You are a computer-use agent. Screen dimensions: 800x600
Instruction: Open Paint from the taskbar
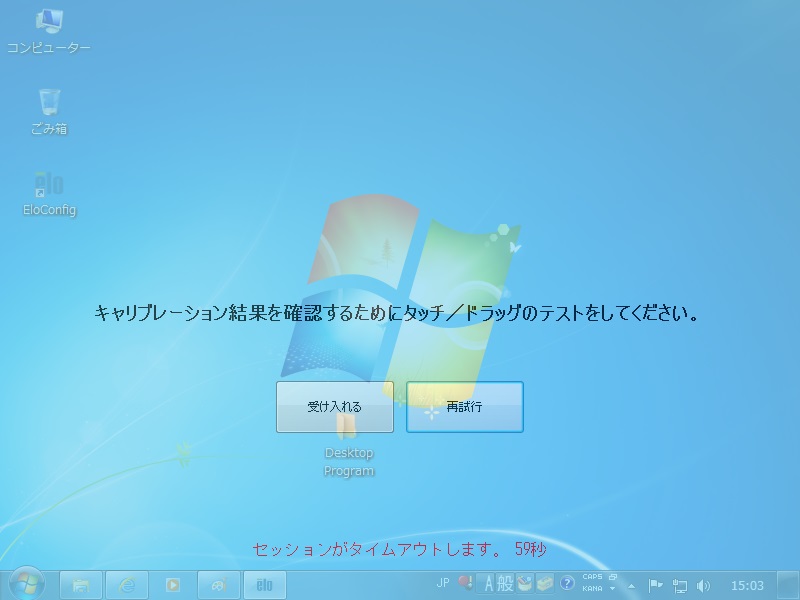tap(219, 585)
